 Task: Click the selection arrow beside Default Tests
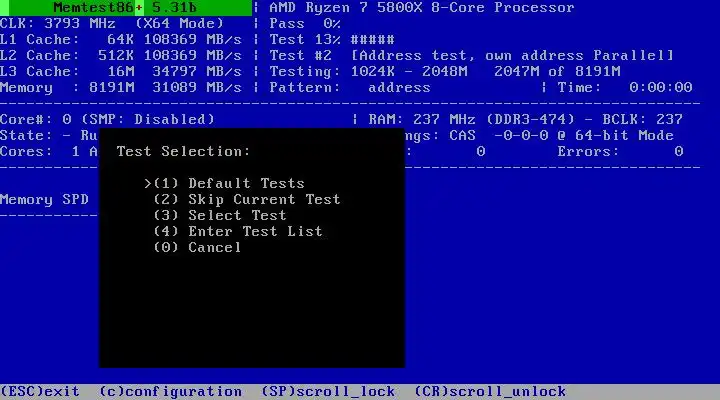pos(148,184)
